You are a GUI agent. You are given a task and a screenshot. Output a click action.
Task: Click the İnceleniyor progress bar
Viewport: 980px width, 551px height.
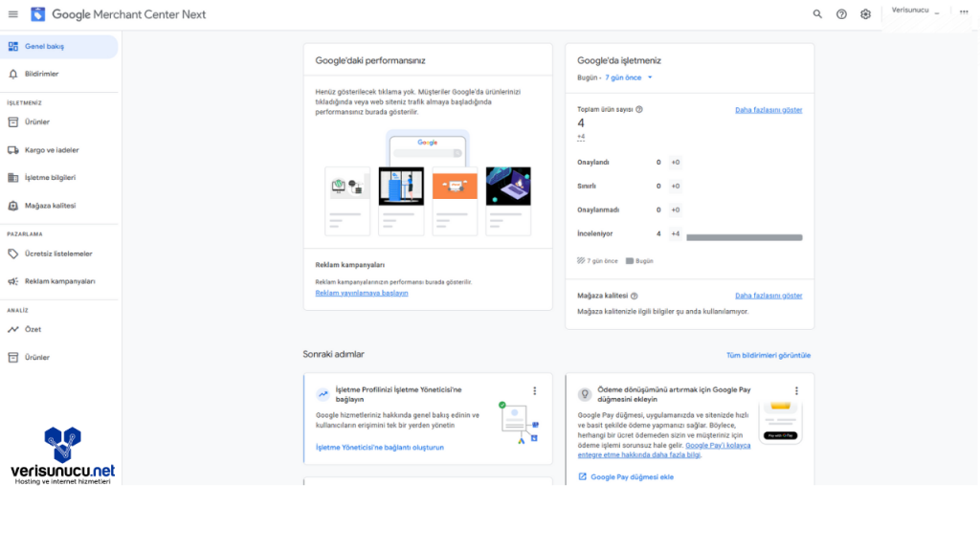(x=744, y=237)
